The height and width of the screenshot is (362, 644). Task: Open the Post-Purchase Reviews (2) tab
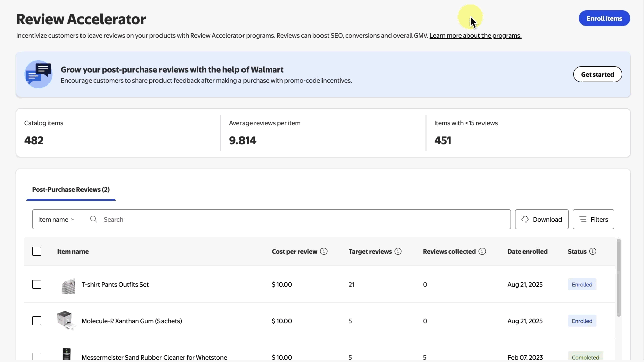click(71, 190)
